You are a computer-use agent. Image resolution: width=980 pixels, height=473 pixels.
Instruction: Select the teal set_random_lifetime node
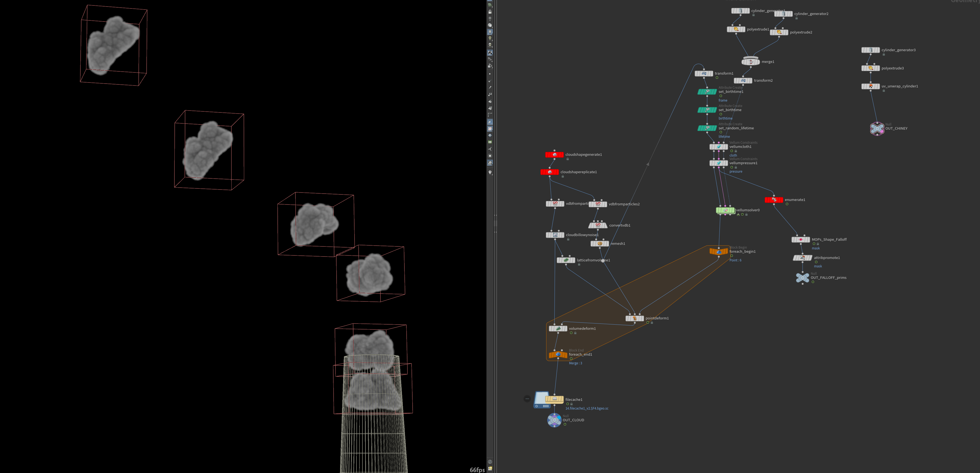(707, 128)
